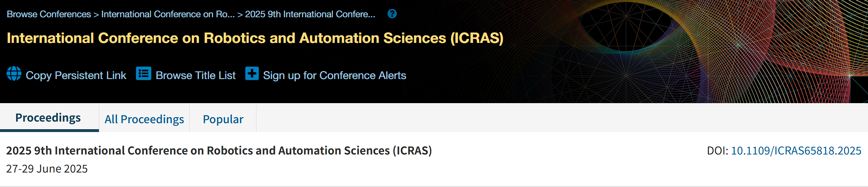Click the yellow ICRAS conference heading
Viewport: 868px width, 187px height.
(x=255, y=38)
